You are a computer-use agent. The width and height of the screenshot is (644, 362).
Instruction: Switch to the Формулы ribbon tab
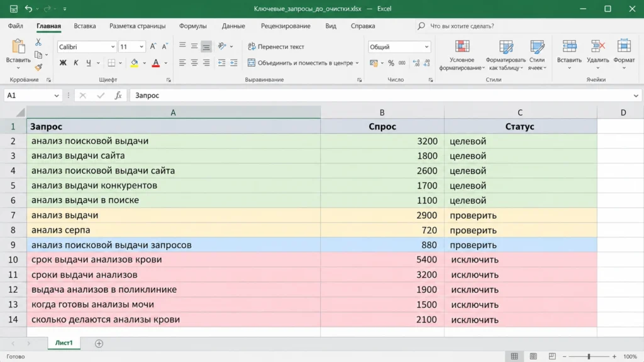pos(192,26)
